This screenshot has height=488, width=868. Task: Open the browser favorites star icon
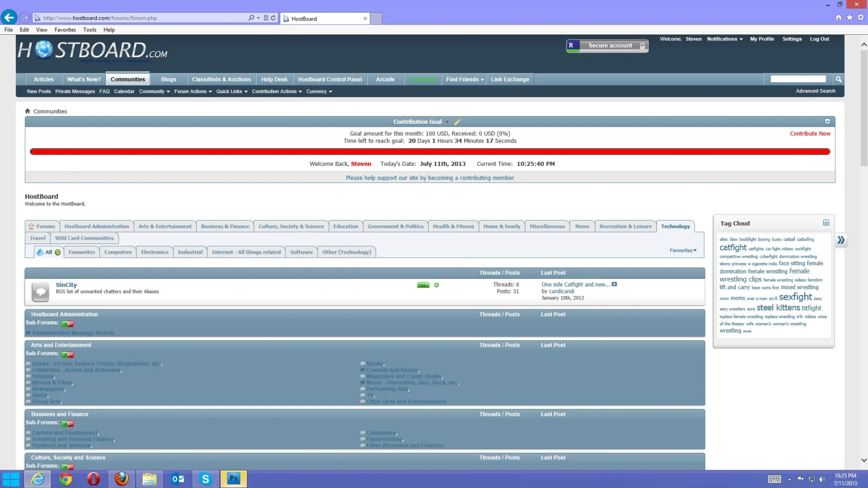pyautogui.click(x=849, y=18)
